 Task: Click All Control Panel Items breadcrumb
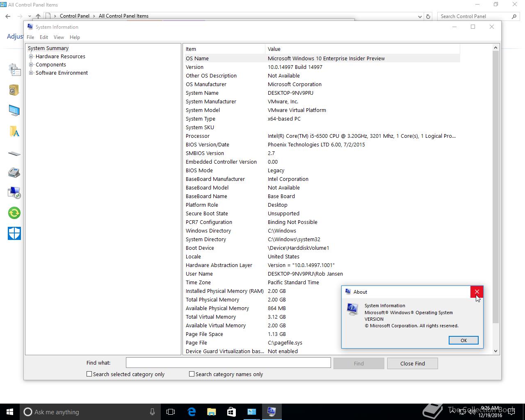[123, 16]
